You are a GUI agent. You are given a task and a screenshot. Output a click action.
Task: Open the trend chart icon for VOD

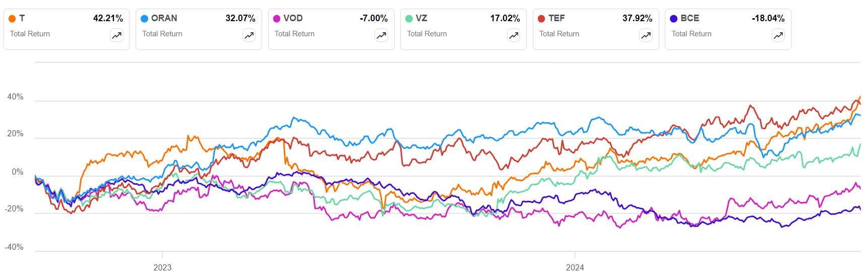click(382, 35)
